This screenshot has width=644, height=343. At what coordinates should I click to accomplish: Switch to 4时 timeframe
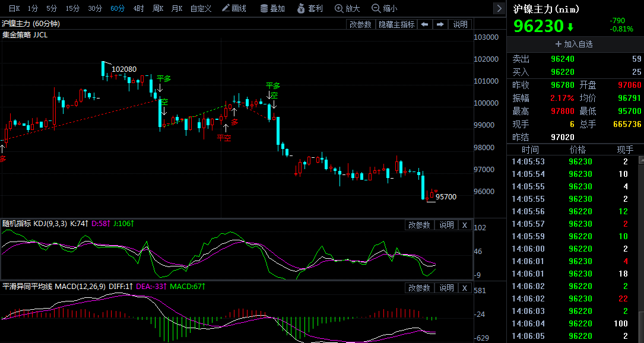click(x=138, y=8)
